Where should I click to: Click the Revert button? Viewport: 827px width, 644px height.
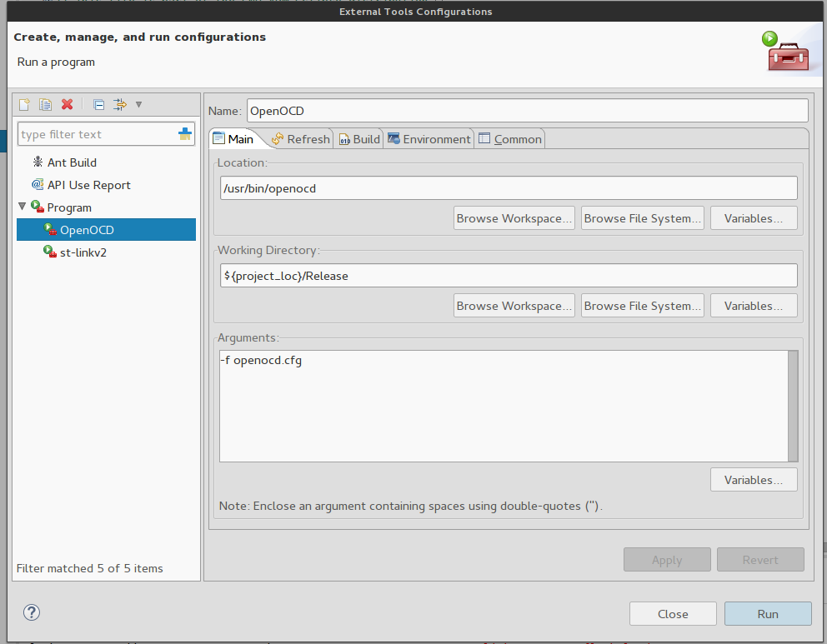coord(760,560)
